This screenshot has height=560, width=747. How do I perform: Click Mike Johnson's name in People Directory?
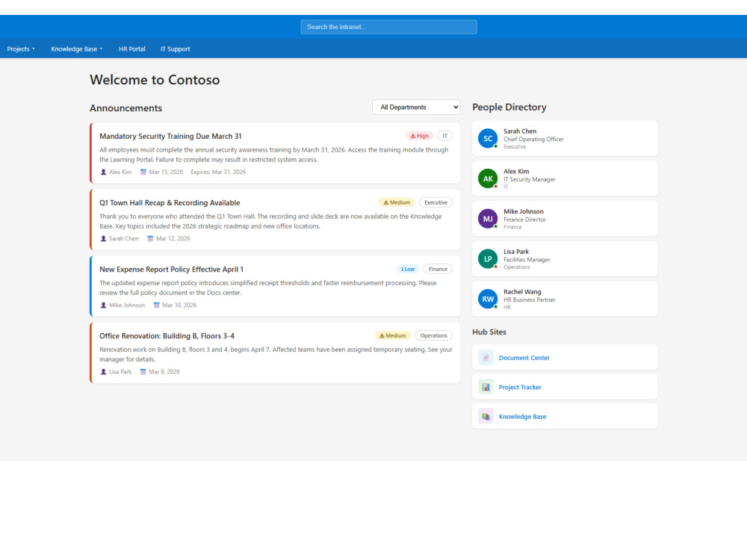tap(523, 211)
